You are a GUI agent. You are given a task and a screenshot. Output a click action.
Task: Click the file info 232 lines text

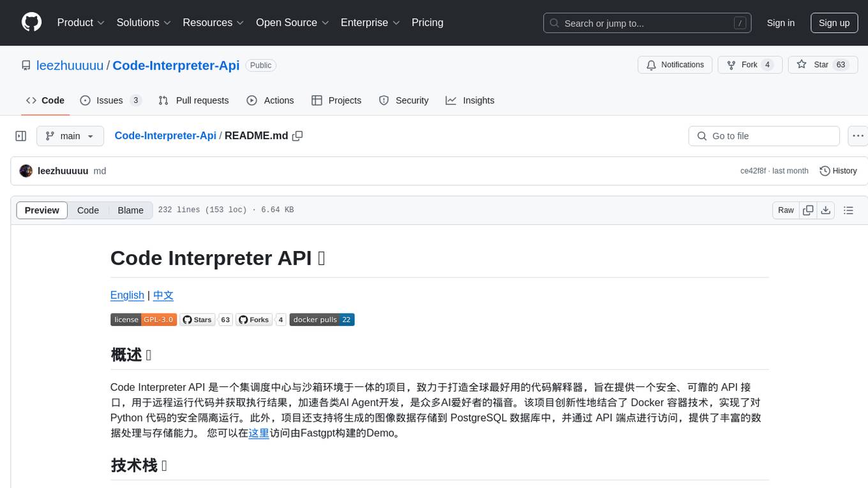(x=226, y=210)
